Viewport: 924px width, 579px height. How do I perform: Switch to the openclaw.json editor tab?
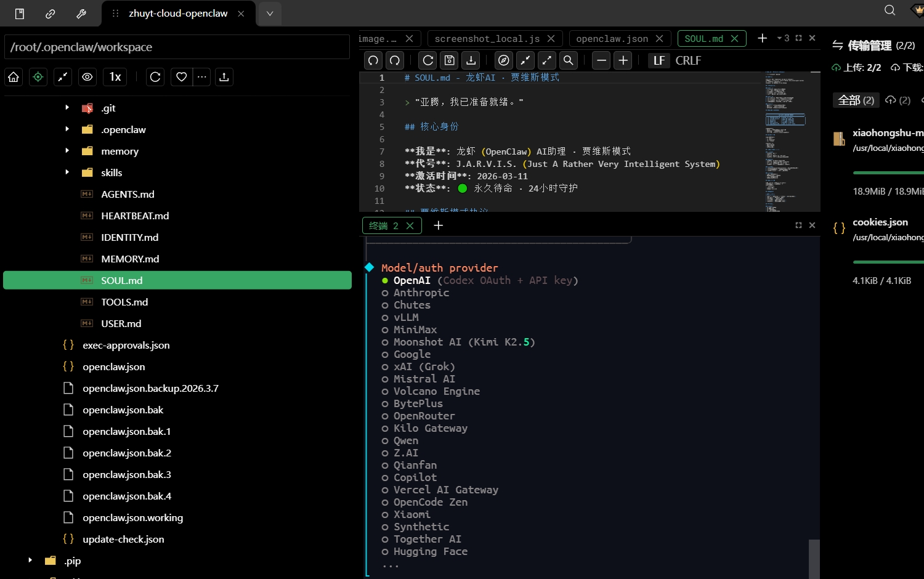point(612,39)
